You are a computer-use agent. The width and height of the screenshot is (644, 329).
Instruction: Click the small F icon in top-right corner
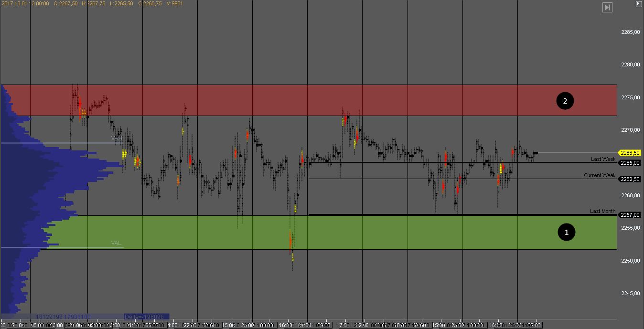pyautogui.click(x=639, y=4)
